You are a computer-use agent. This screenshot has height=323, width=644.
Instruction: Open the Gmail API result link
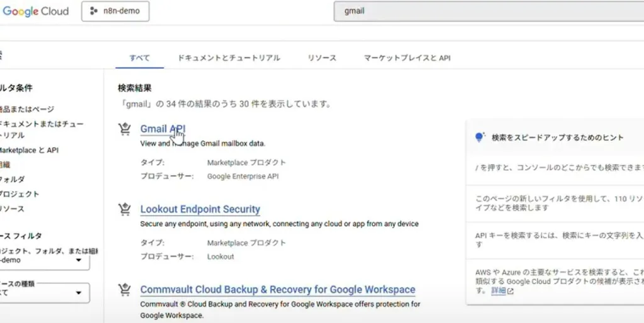tap(163, 129)
